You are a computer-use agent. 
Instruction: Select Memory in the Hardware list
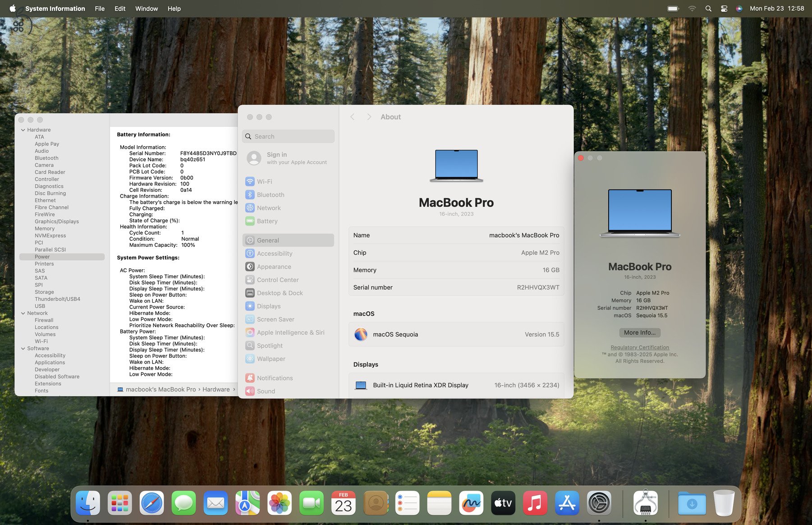pyautogui.click(x=45, y=228)
